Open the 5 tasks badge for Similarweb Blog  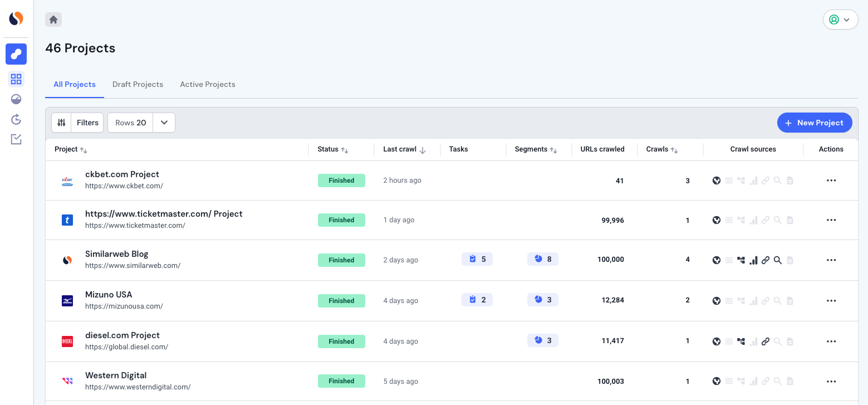[x=477, y=259]
